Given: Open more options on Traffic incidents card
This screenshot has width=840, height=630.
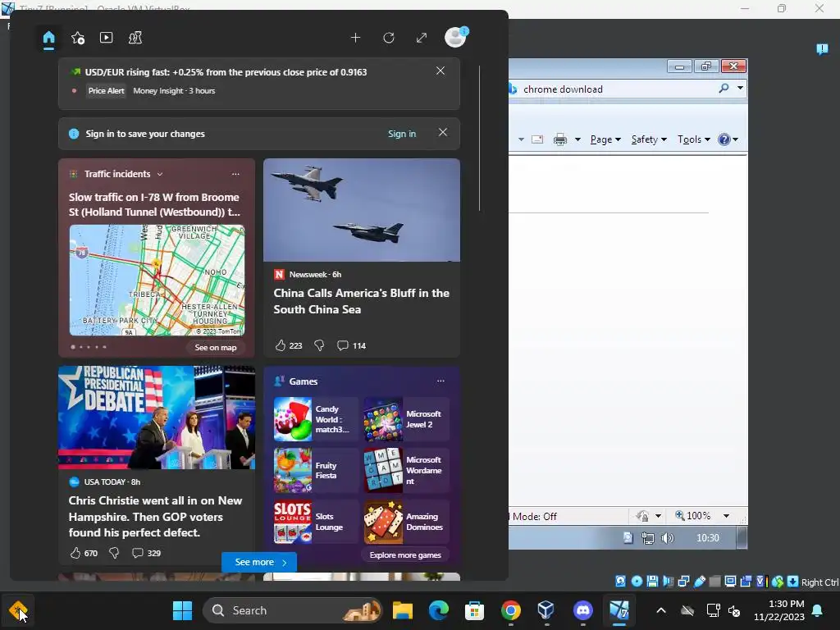Looking at the screenshot, I should tap(235, 174).
